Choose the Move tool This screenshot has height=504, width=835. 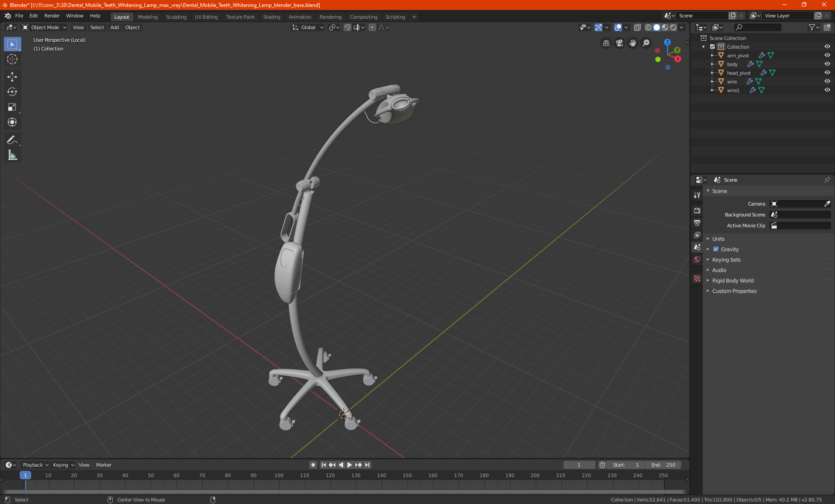(12, 77)
